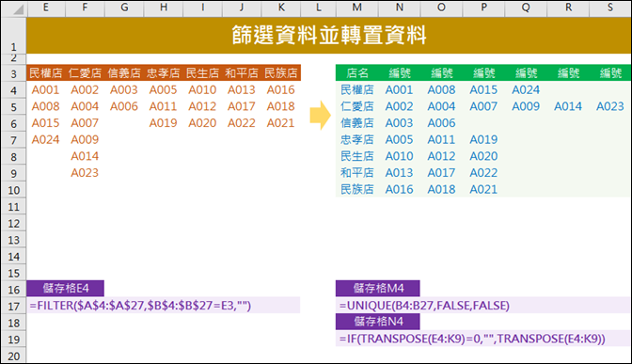Select orange cell A020 in column I
632x364 pixels.
click(x=202, y=123)
